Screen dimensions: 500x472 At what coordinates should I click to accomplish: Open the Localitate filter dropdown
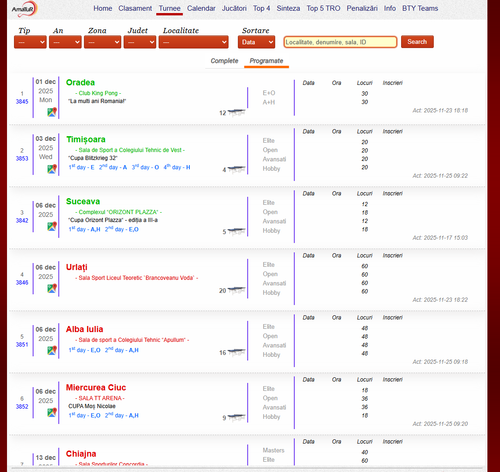pos(194,42)
